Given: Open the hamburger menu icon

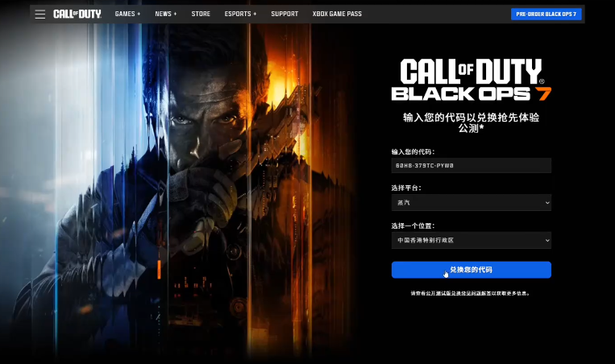Looking at the screenshot, I should (39, 14).
